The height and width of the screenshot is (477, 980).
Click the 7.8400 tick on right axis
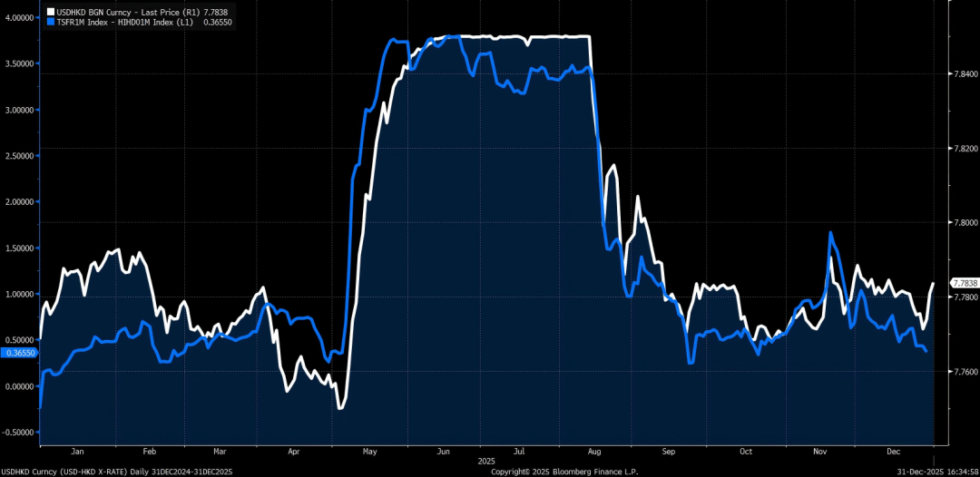tap(964, 73)
